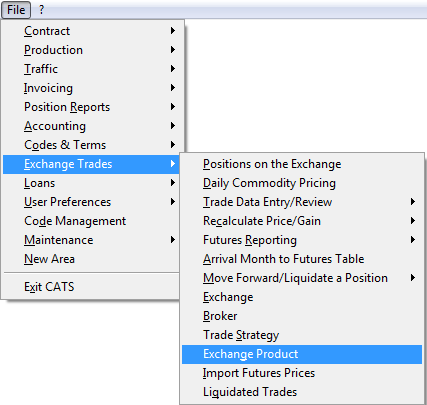Screen dimensions: 427x405
Task: Select Arrival Month to Futures Table
Action: click(x=302, y=259)
